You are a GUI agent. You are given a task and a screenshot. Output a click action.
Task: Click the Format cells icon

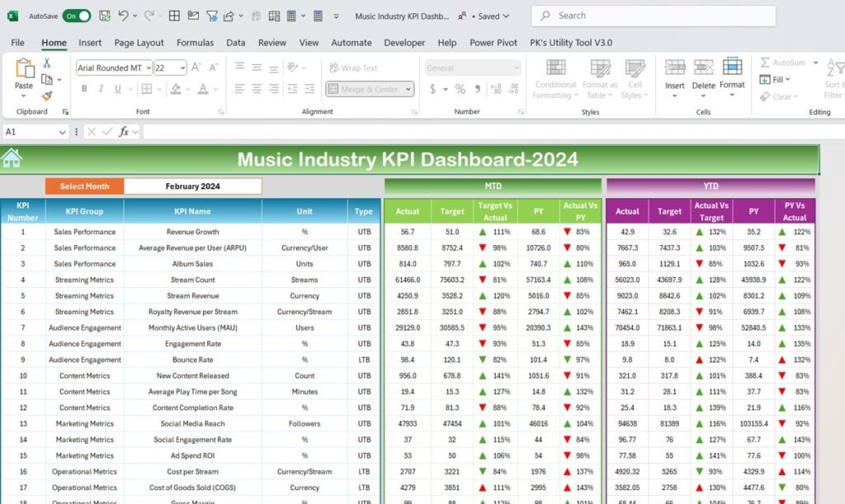[x=732, y=67]
